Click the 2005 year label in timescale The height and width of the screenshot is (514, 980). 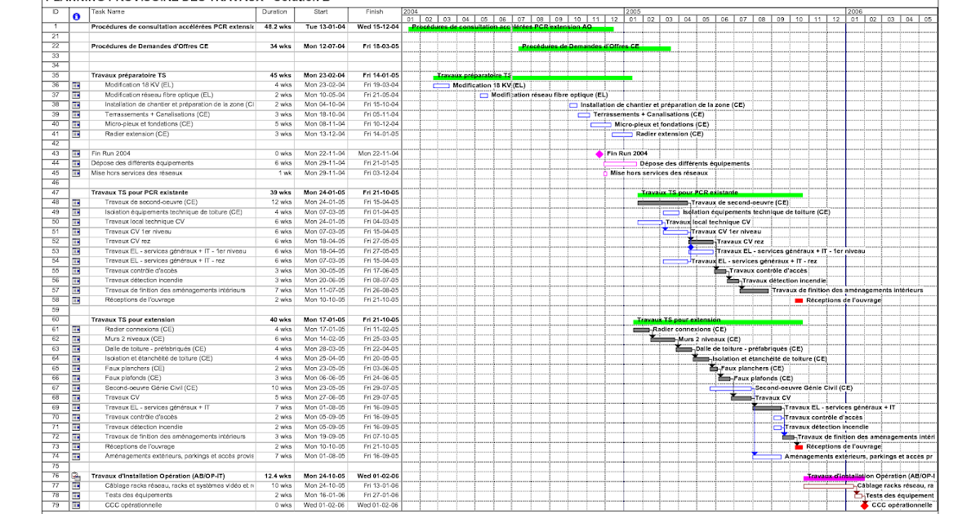[x=633, y=12]
